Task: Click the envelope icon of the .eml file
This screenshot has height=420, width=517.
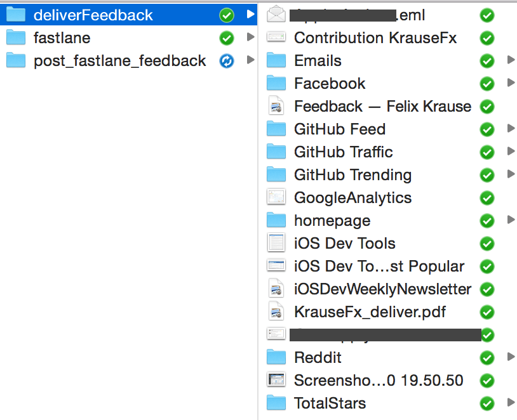Action: [276, 15]
